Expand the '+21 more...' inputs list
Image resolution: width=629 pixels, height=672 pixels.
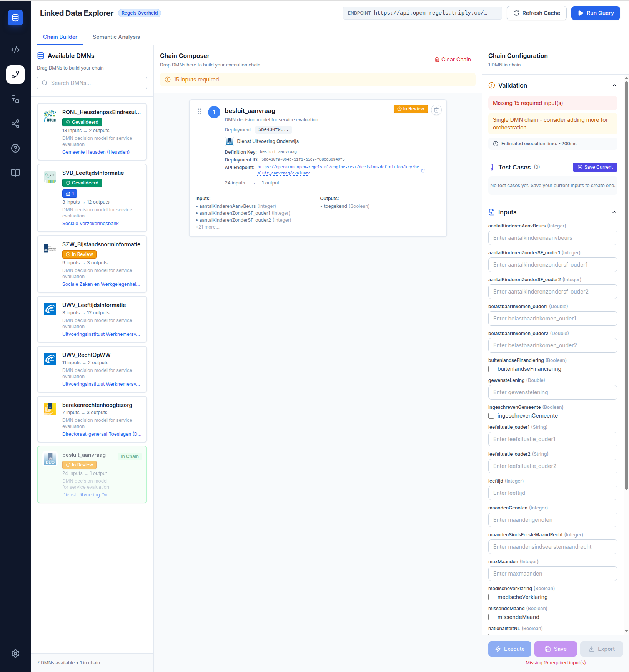pyautogui.click(x=208, y=227)
